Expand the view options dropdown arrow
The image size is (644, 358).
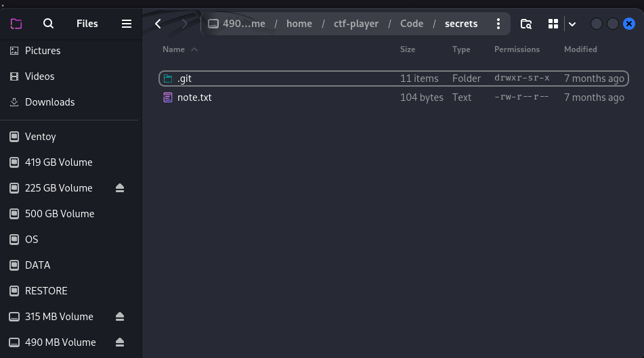pyautogui.click(x=572, y=24)
